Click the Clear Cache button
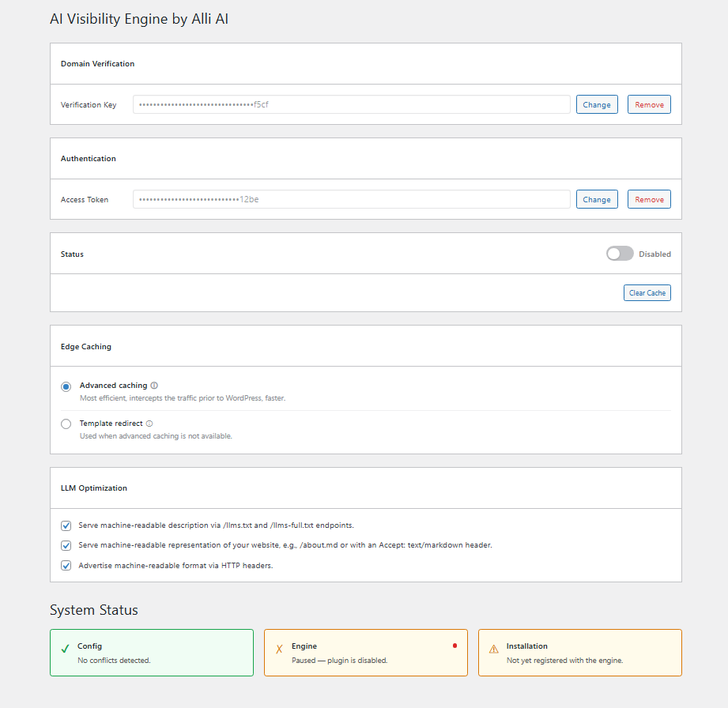 (x=647, y=293)
